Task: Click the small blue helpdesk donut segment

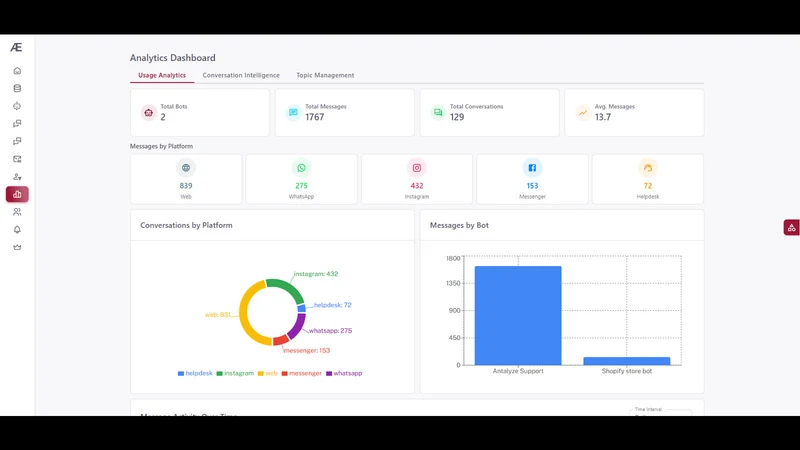Action: pos(302,308)
